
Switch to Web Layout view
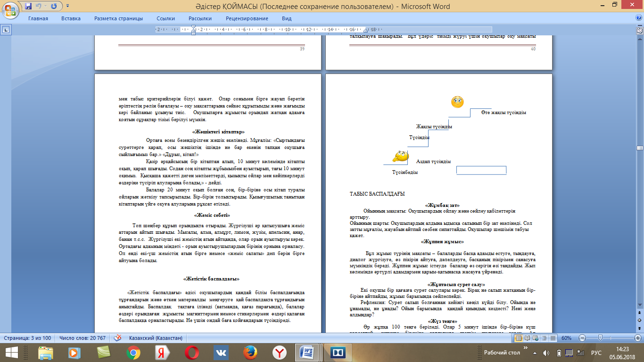coord(536,338)
